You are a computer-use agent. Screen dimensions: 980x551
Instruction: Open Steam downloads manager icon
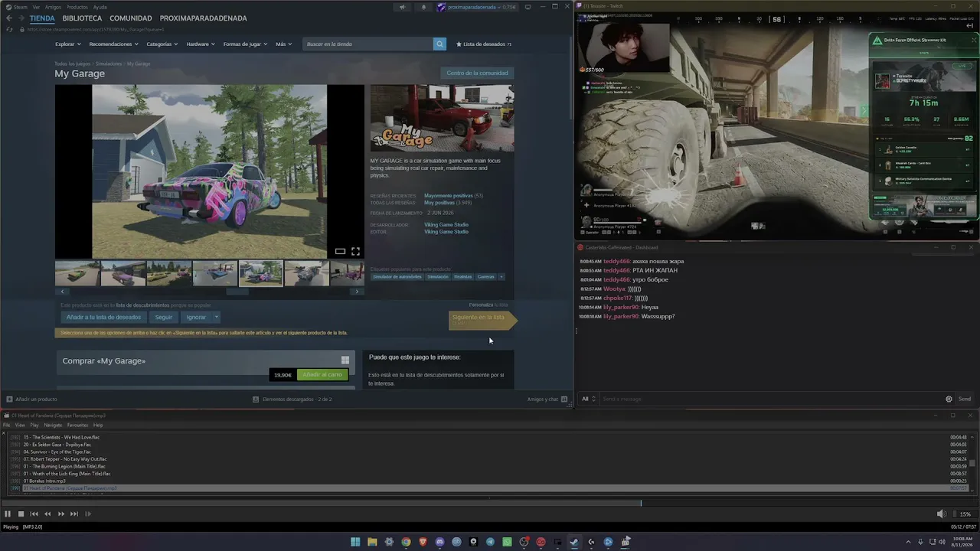(x=256, y=399)
